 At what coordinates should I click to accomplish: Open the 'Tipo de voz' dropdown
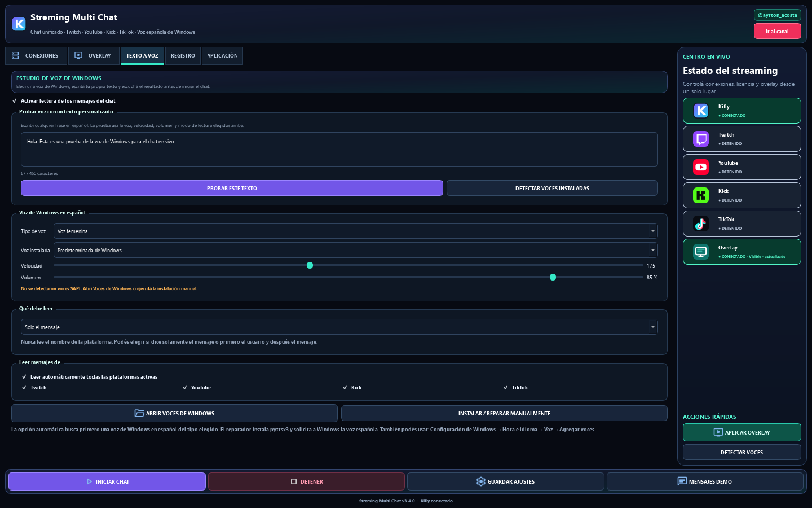click(355, 231)
